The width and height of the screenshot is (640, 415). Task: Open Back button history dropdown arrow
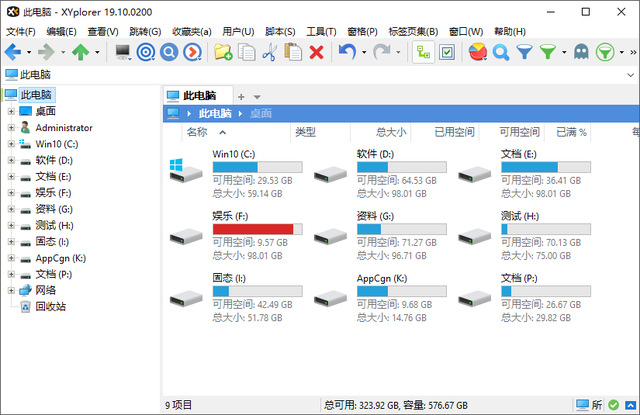[29, 52]
